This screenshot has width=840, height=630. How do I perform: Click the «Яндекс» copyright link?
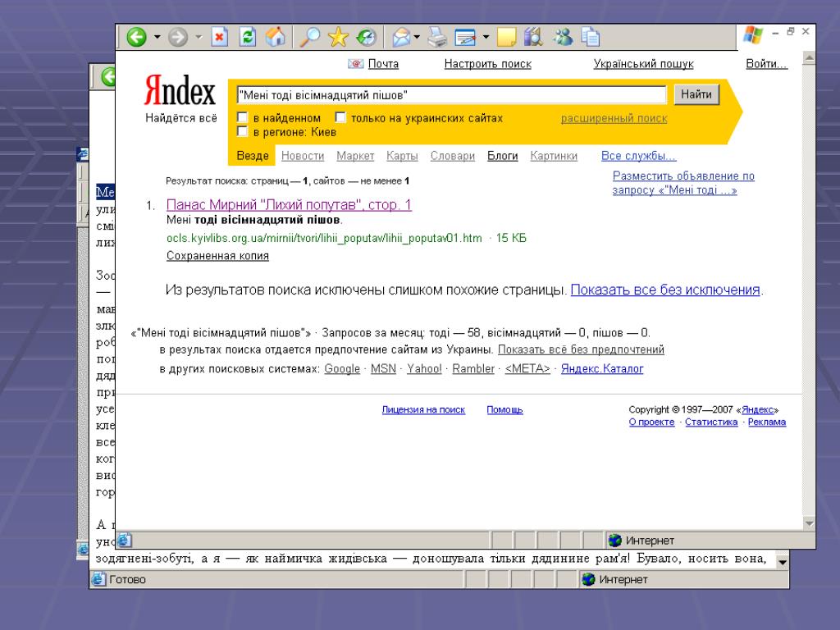pos(757,410)
